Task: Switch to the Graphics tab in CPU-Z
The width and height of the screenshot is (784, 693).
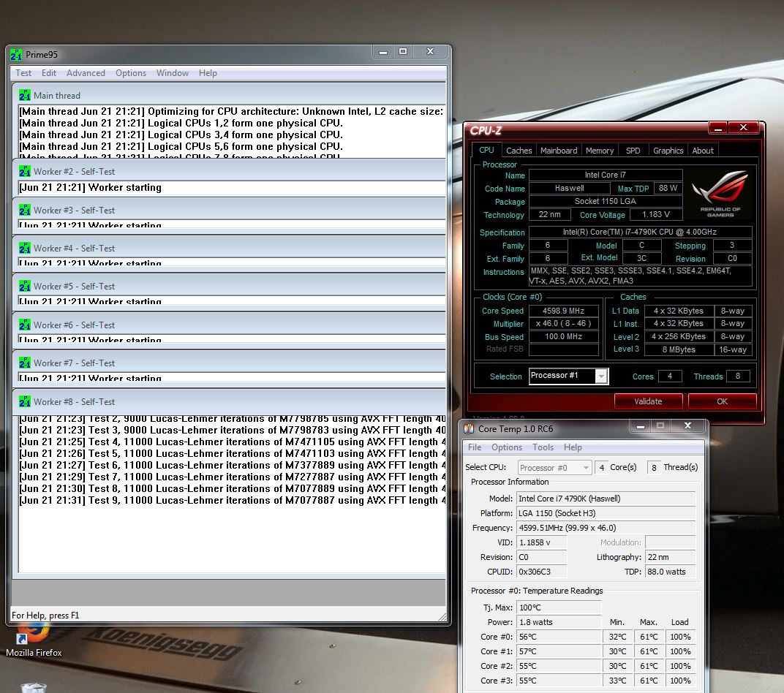Action: pos(668,151)
